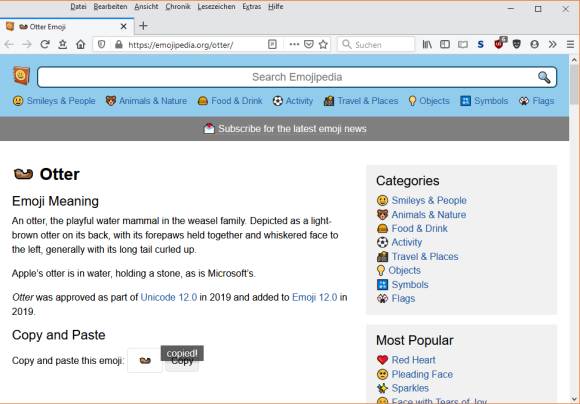This screenshot has height=404, width=580.
Task: Follow the Unicode 12.0 link
Action: tap(169, 297)
